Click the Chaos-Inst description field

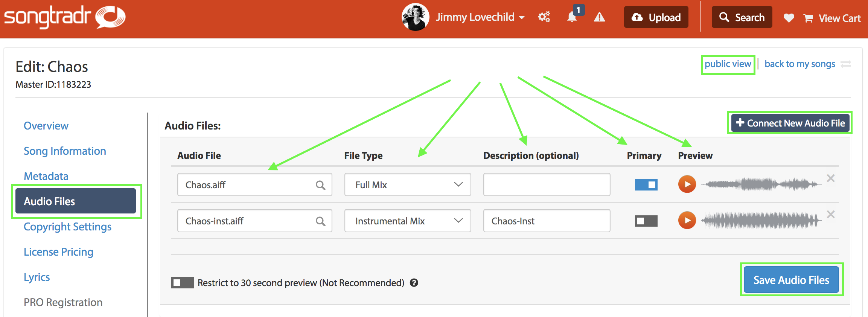pos(547,221)
